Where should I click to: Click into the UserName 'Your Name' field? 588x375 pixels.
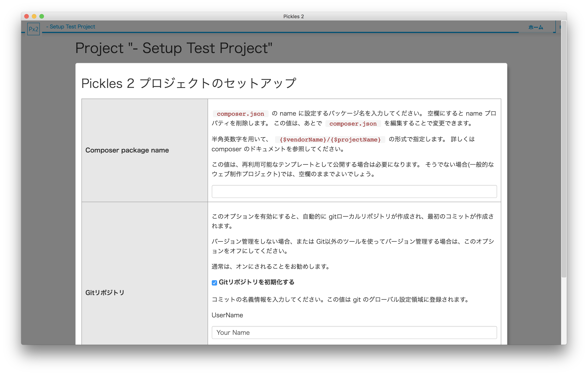(x=354, y=333)
